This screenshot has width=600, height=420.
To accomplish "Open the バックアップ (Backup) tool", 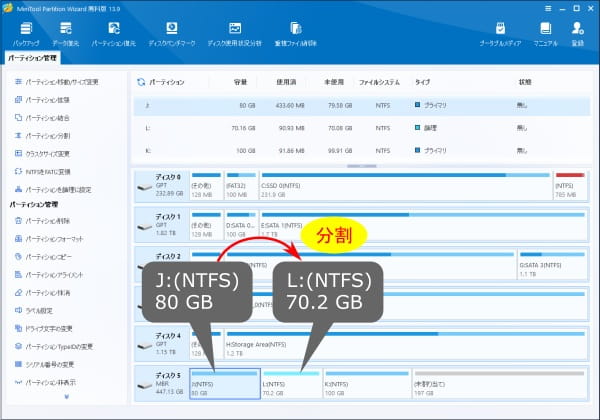I will (x=26, y=34).
